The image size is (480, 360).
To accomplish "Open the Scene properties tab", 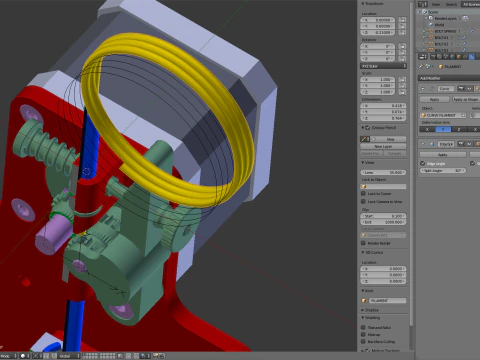I will point(446,57).
